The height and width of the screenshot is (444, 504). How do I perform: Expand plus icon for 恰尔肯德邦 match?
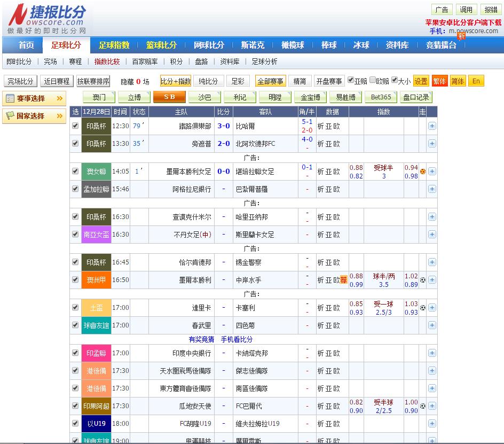[x=432, y=262]
